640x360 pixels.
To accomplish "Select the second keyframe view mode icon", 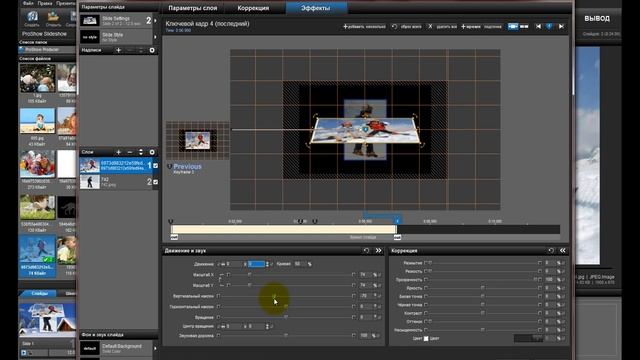I will coord(524,26).
